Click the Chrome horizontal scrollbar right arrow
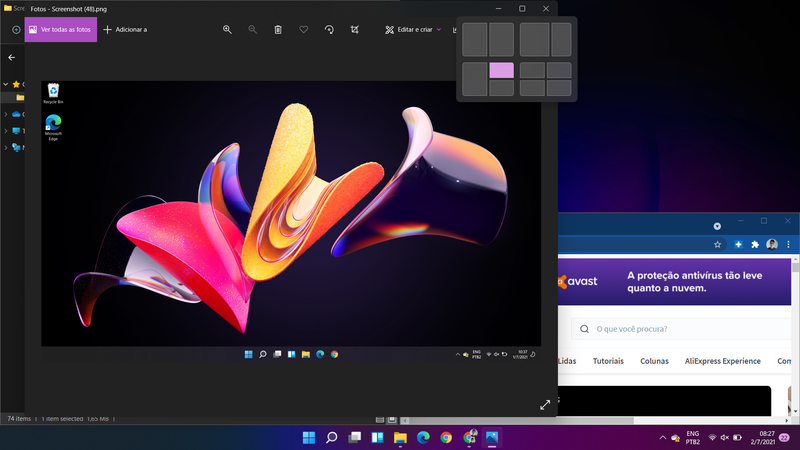 (787, 420)
